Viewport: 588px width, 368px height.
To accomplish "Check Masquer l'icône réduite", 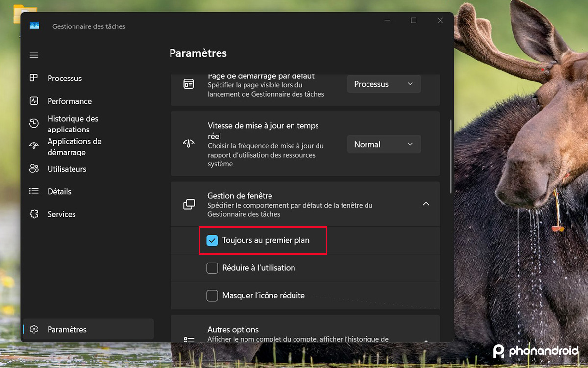I will [x=212, y=296].
